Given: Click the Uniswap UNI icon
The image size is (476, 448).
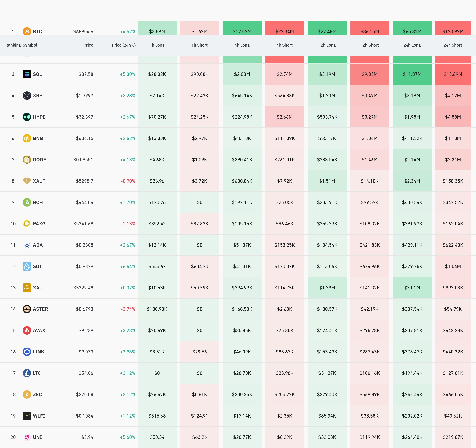Looking at the screenshot, I should pos(27,437).
